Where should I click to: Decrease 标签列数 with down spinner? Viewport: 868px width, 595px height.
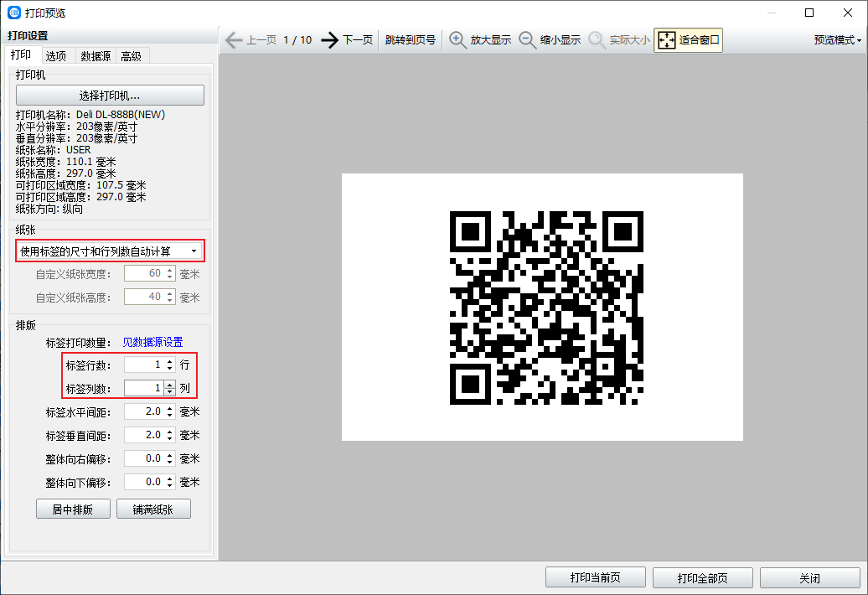[170, 392]
